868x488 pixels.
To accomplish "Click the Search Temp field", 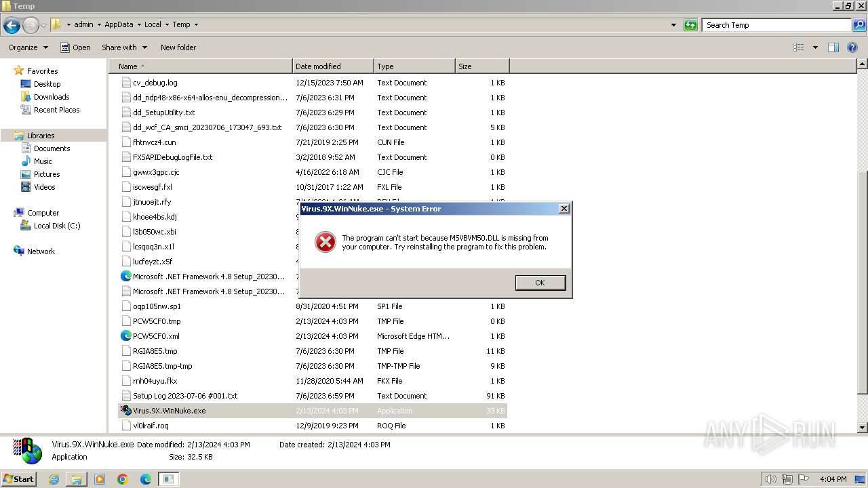I will point(777,25).
